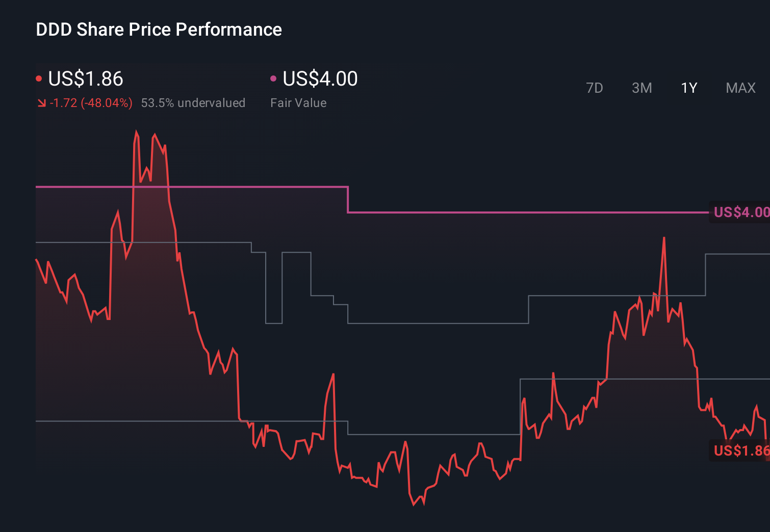Select the 7D time range
The width and height of the screenshot is (770, 532).
[595, 88]
